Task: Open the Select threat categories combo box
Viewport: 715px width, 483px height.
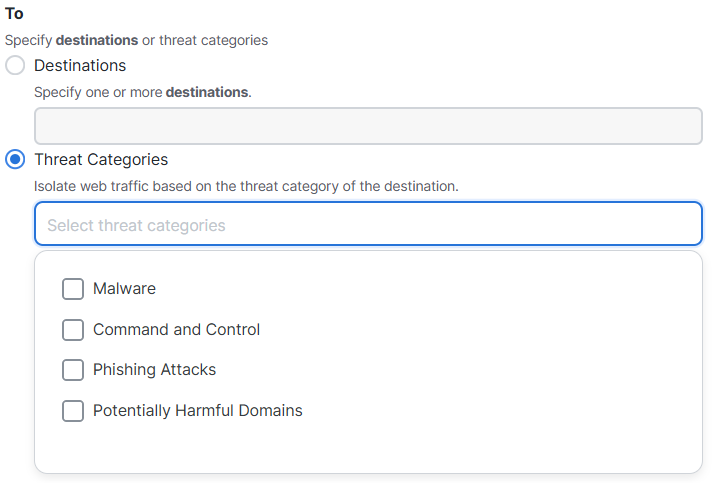Action: [368, 225]
